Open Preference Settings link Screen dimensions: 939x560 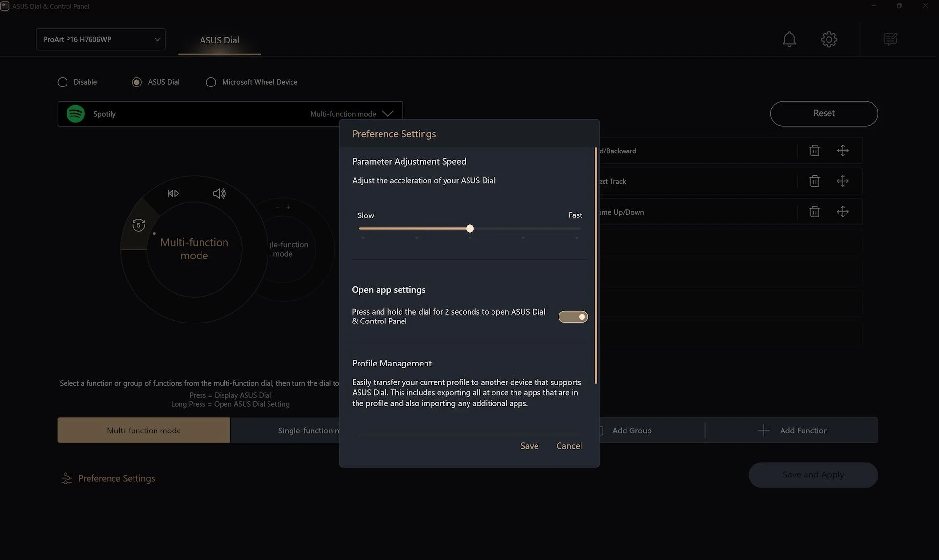(x=116, y=478)
